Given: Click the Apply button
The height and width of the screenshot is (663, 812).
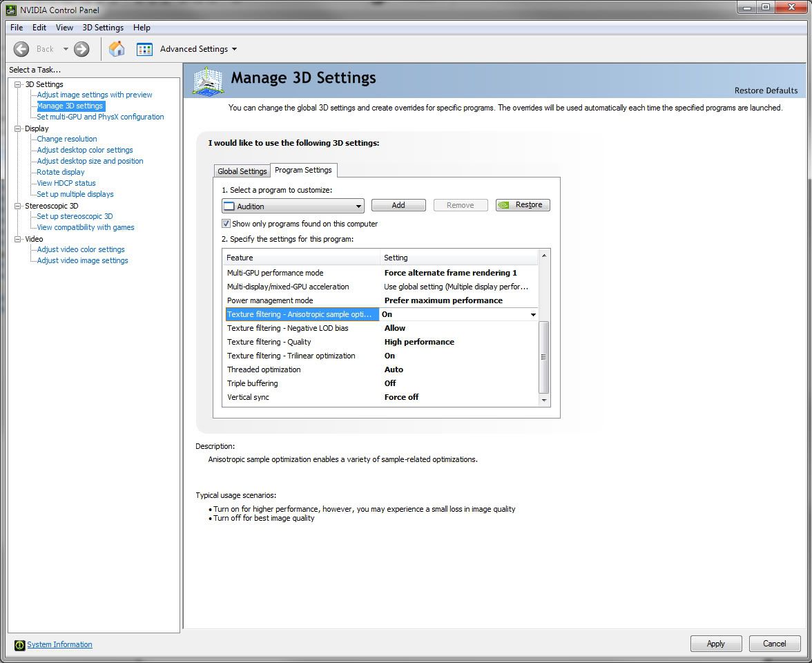Looking at the screenshot, I should [715, 644].
